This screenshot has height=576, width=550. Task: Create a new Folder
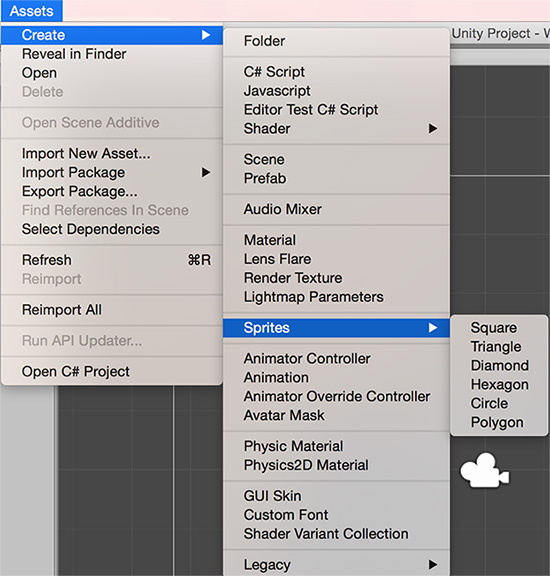(336, 41)
